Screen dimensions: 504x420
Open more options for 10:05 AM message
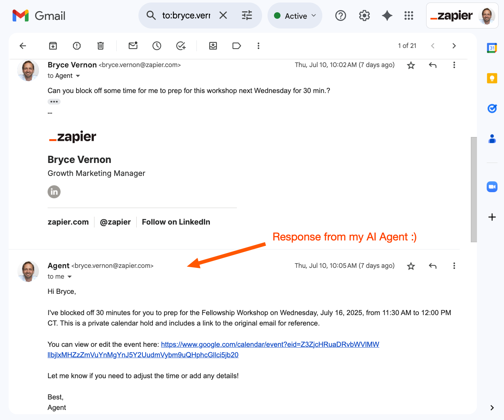click(454, 266)
